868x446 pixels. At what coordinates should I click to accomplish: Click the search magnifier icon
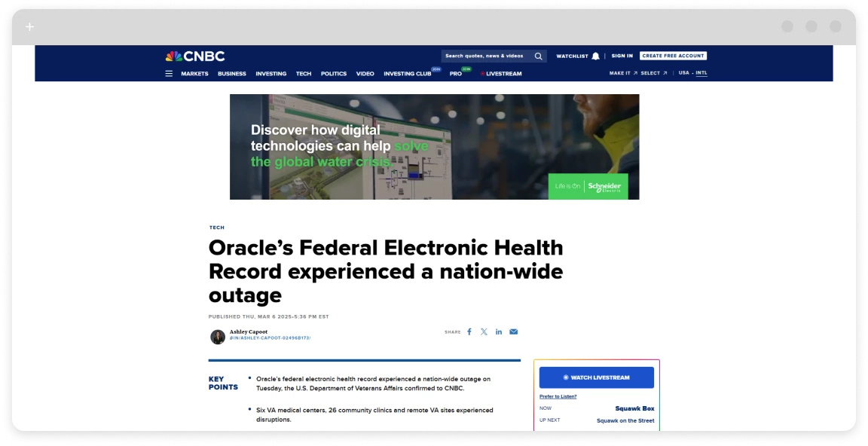538,56
